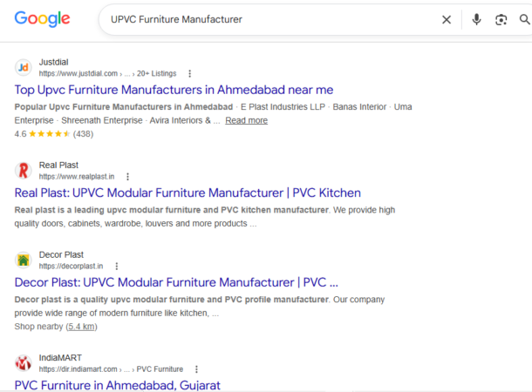Click the Real Plast favicon
532x392 pixels.
coord(23,171)
